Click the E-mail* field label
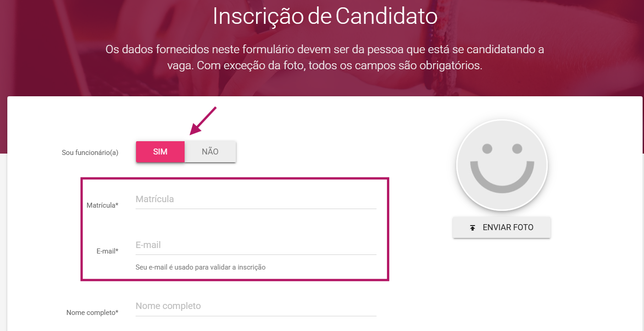Viewport: 644px width, 331px height. click(108, 251)
